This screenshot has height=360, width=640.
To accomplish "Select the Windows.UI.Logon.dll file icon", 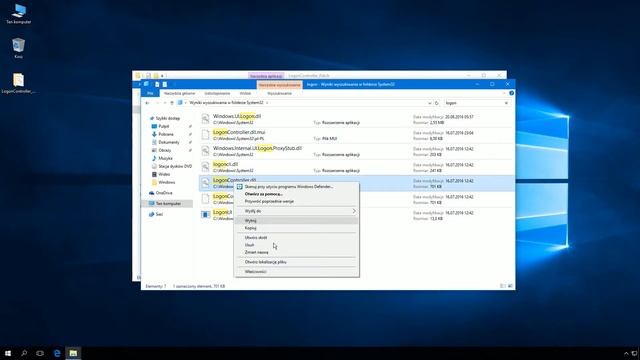I will (x=205, y=119).
